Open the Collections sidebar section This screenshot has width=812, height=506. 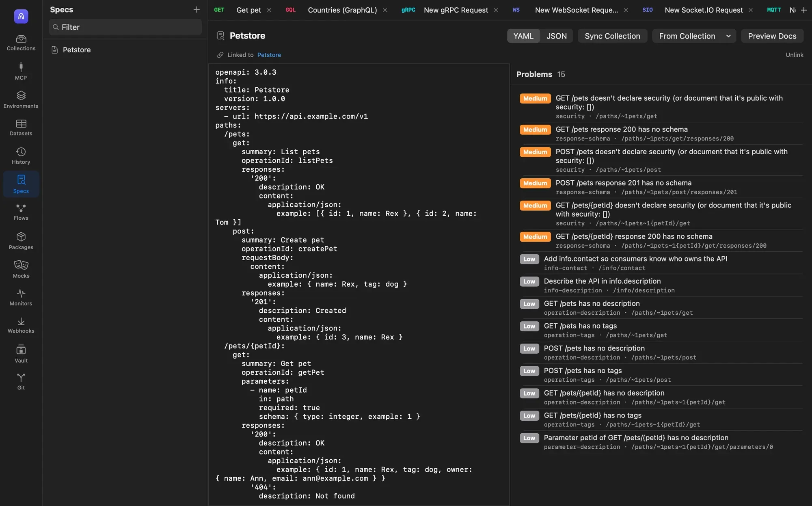click(x=21, y=43)
